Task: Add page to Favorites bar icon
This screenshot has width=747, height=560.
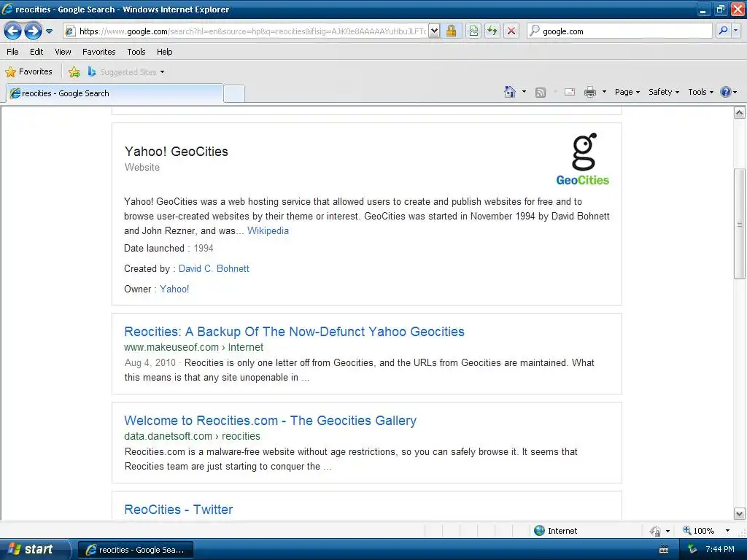Action: click(x=74, y=72)
